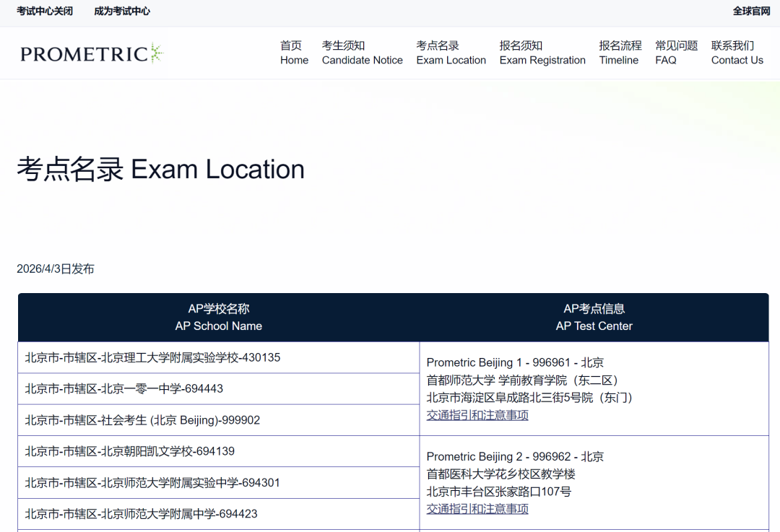Open 考生须知 Candidate Notice
This screenshot has width=780, height=532.
[x=362, y=53]
